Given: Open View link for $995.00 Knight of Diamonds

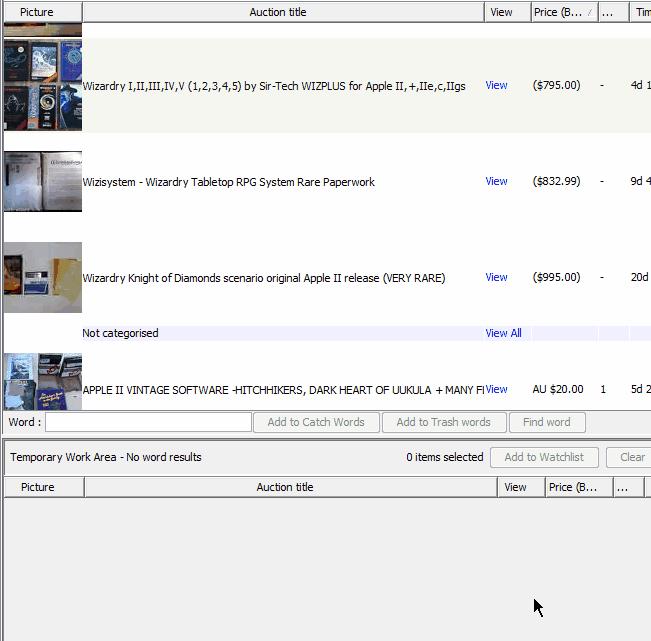Looking at the screenshot, I should click(x=496, y=277).
